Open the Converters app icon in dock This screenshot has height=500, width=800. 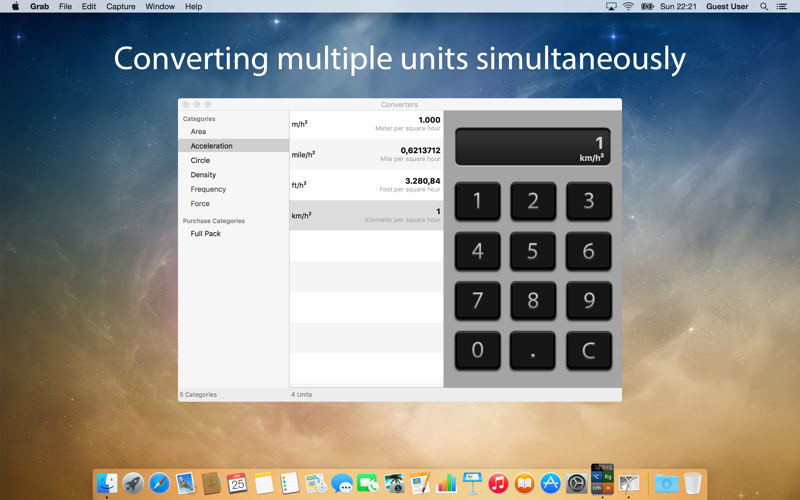point(603,479)
